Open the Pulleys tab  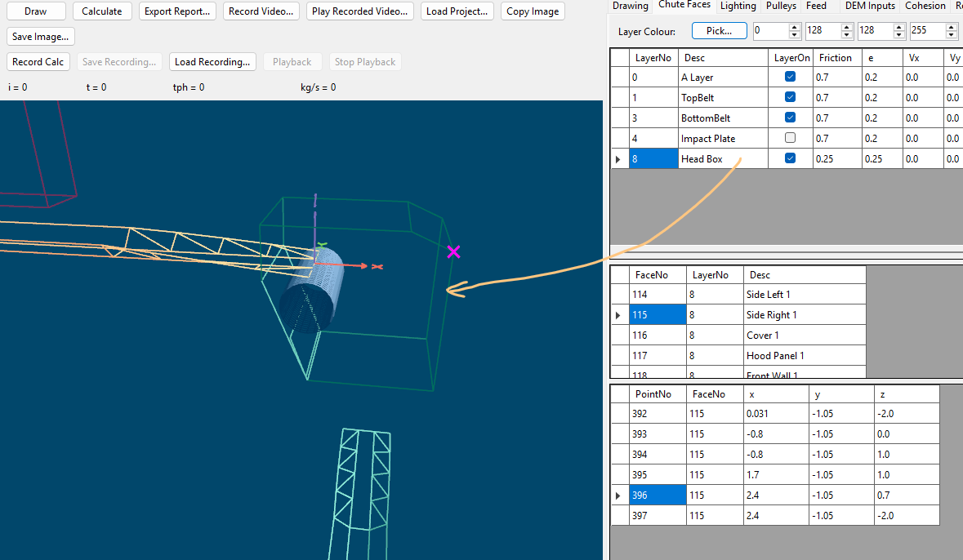pos(781,6)
